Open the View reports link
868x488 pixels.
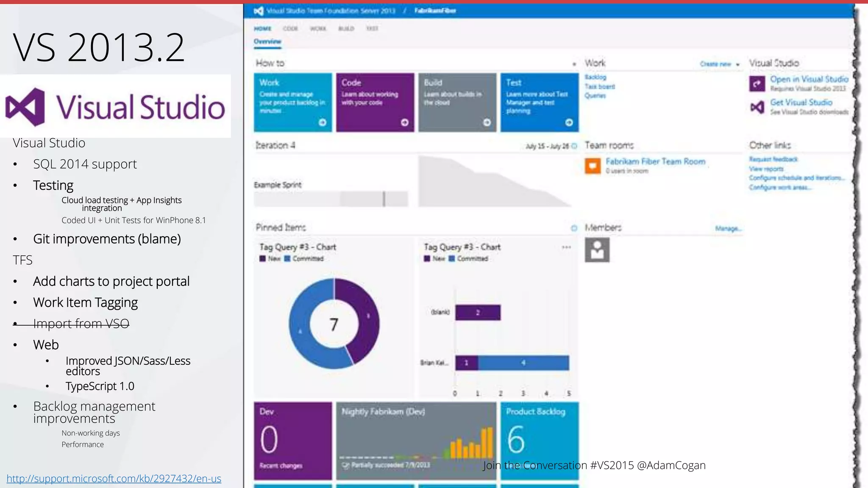click(766, 169)
